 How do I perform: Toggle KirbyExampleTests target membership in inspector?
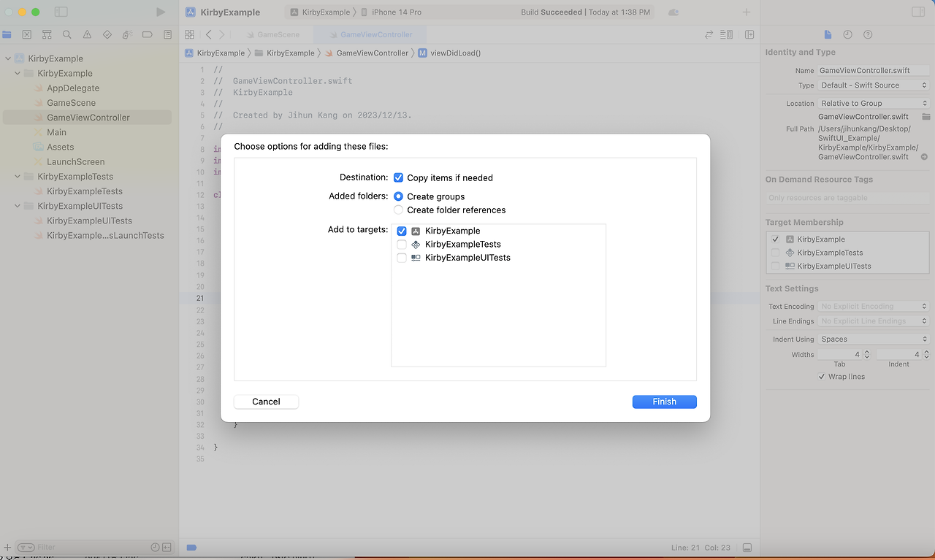tap(775, 253)
